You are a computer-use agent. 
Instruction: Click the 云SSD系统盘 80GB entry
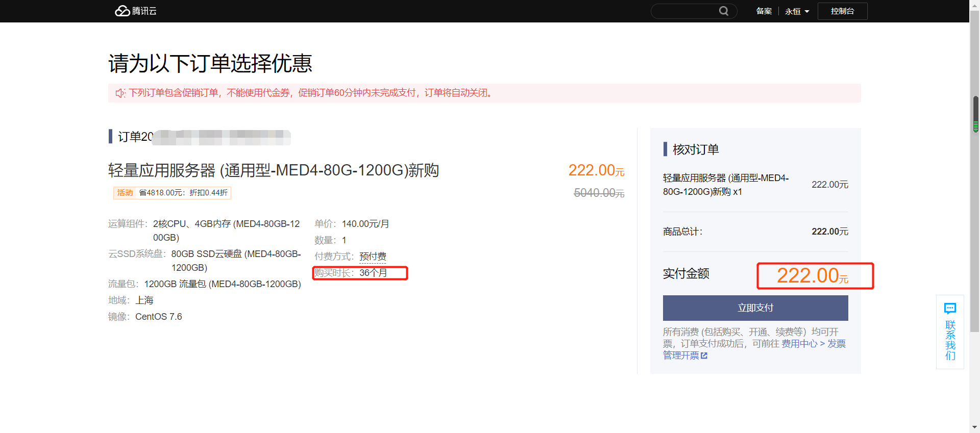click(x=205, y=261)
